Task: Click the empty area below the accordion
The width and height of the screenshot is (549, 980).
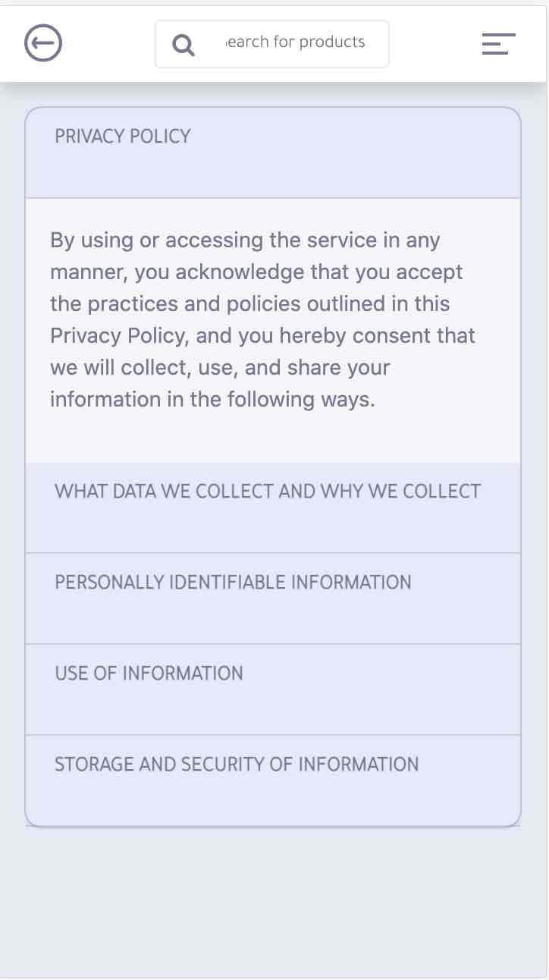Action: tap(273, 903)
